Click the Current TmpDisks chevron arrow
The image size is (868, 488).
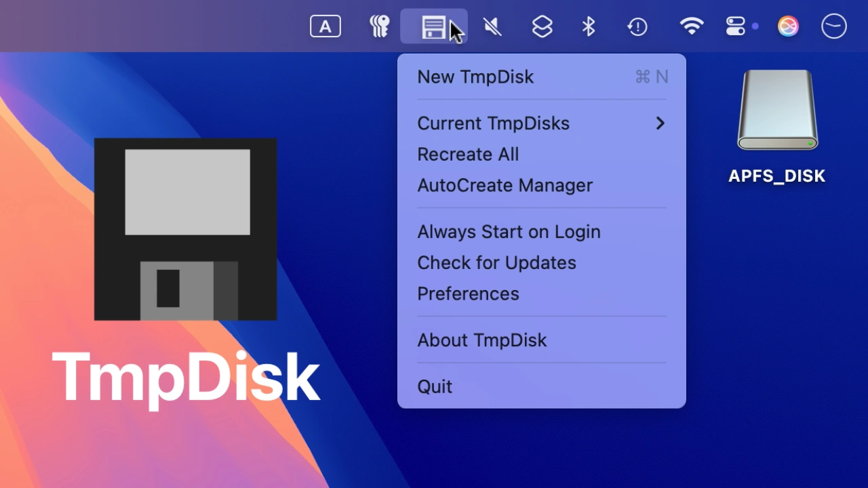[660, 123]
